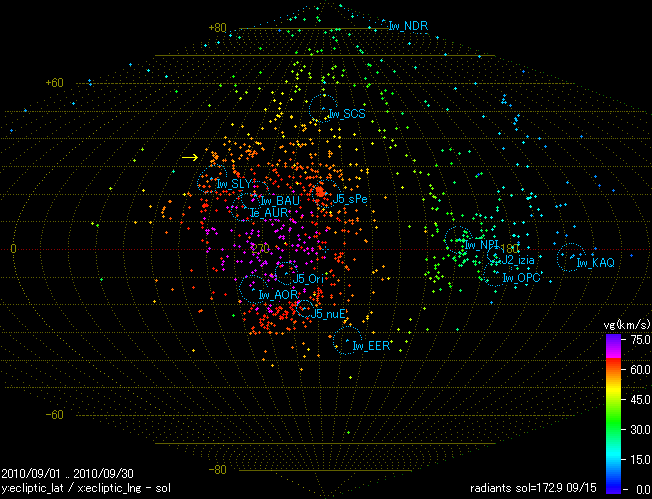652x499 pixels.
Task: Click the radiants sol=172.9 09/15 text
Action: (x=533, y=488)
